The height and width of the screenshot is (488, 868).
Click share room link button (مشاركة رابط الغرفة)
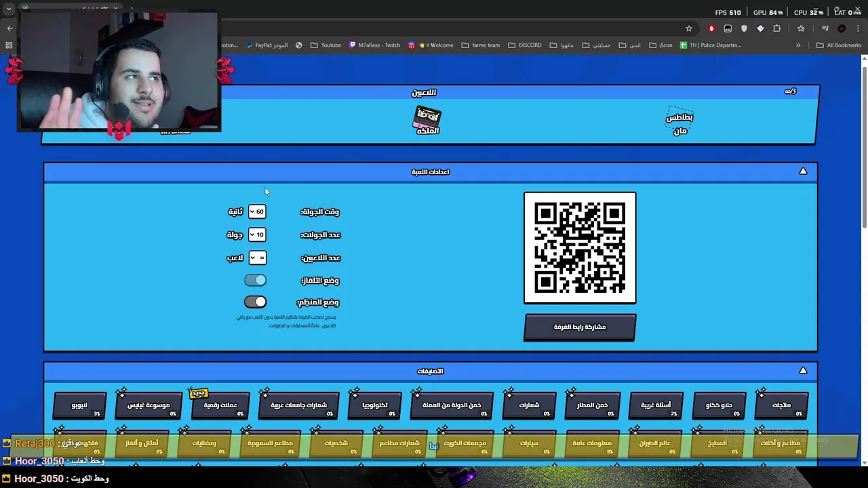tap(580, 327)
